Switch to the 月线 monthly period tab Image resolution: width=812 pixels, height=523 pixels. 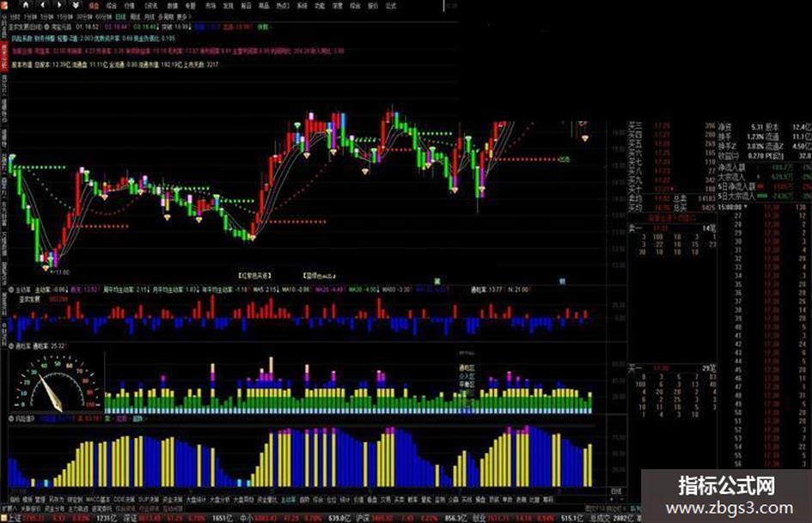pos(150,17)
